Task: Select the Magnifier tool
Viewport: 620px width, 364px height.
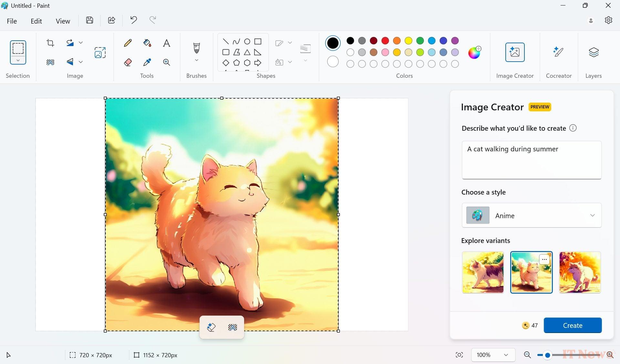Action: tap(166, 62)
